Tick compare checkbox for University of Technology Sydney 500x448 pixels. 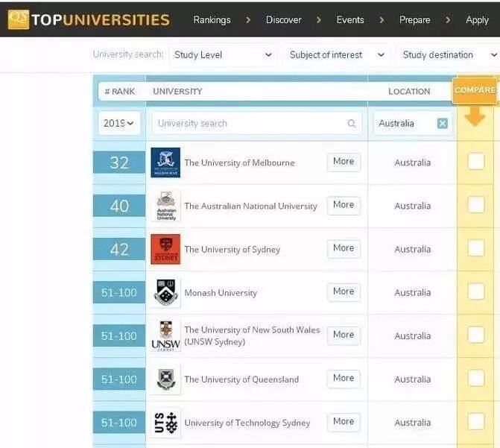(475, 422)
